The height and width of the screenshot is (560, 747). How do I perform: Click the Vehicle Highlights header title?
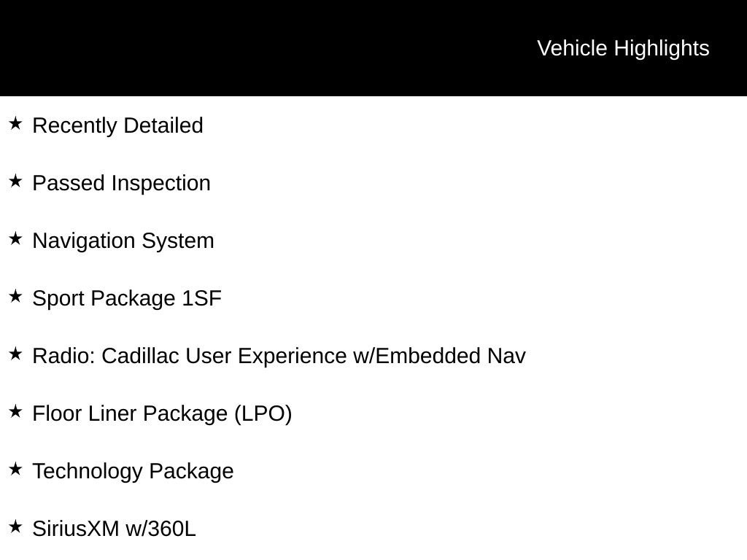coord(623,48)
